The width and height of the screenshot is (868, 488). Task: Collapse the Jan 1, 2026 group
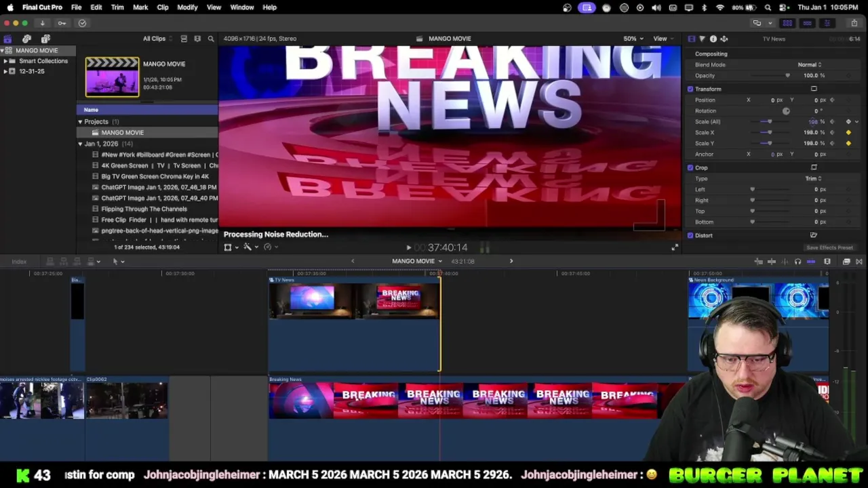(x=80, y=144)
